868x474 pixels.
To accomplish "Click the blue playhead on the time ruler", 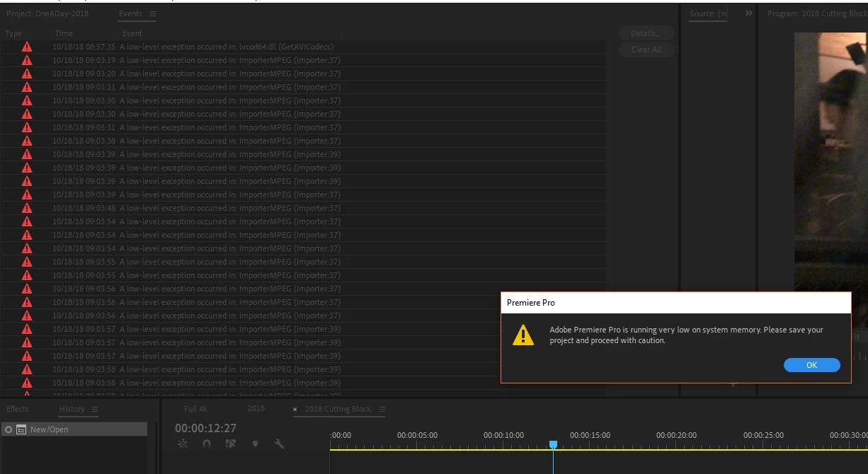I will click(x=553, y=444).
